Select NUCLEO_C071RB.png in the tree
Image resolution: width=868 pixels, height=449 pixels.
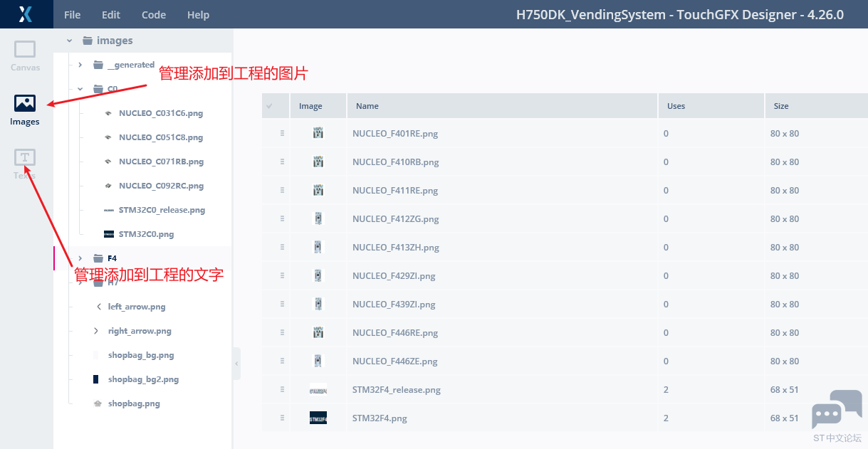[161, 162]
